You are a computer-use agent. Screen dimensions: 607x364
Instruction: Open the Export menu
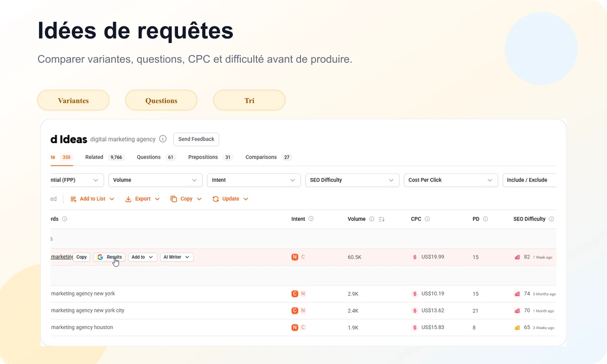tap(143, 199)
